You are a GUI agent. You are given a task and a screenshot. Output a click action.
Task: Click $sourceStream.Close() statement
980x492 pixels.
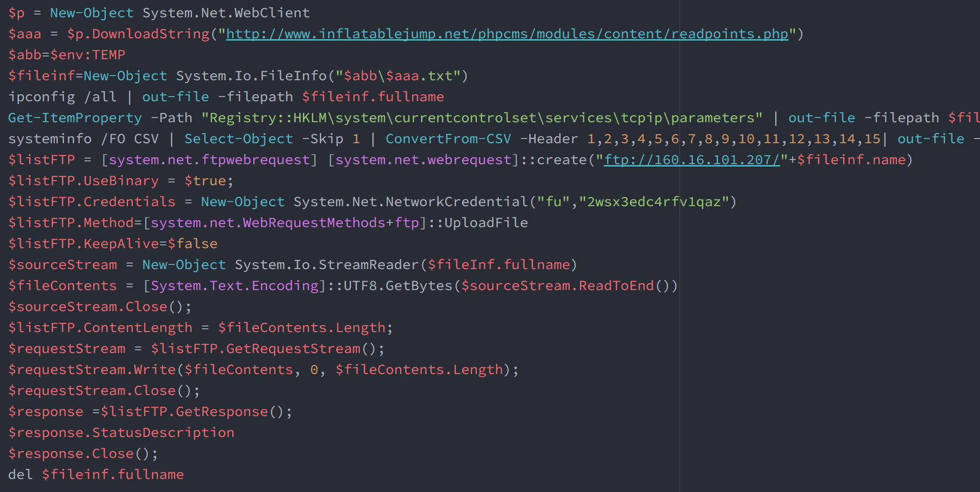point(100,307)
